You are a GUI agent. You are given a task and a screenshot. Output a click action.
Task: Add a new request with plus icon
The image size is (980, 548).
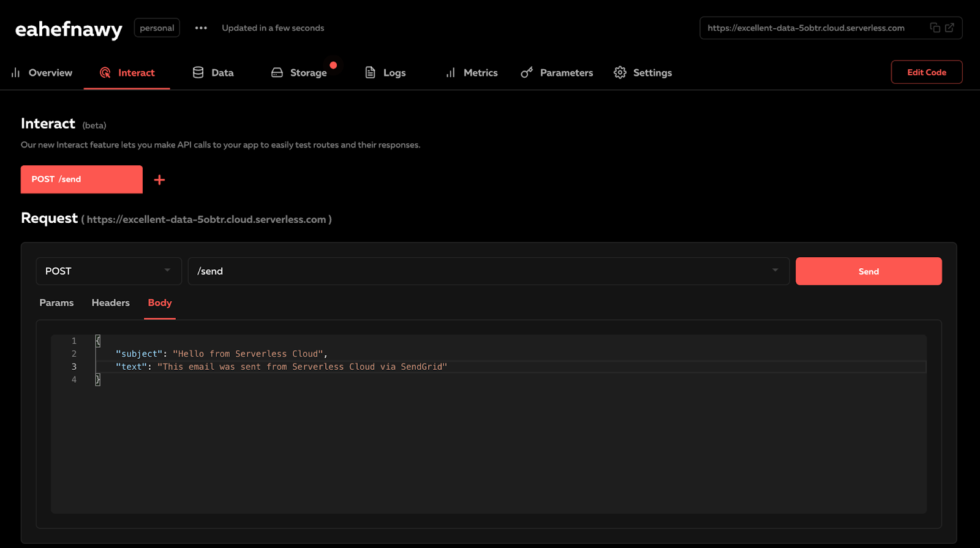[159, 180]
